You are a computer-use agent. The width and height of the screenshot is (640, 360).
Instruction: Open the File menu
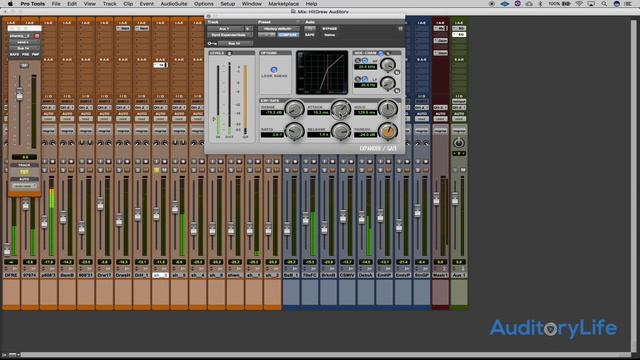pos(56,4)
